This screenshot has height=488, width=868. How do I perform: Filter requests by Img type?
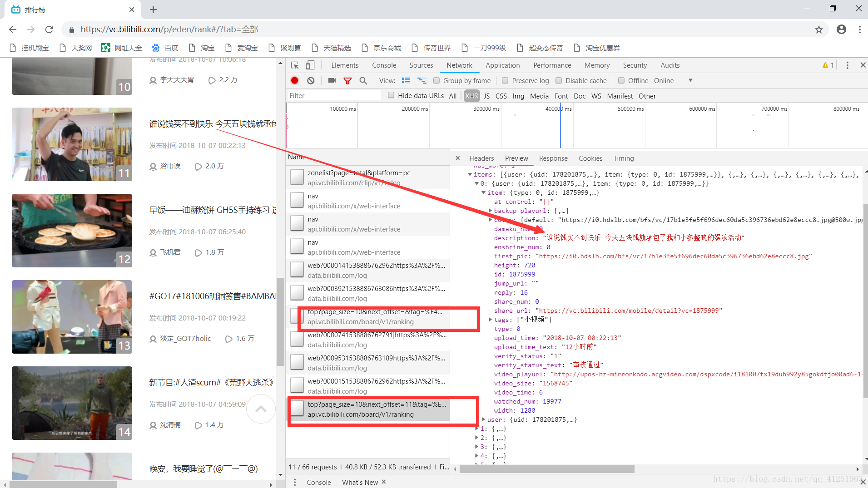pyautogui.click(x=518, y=96)
